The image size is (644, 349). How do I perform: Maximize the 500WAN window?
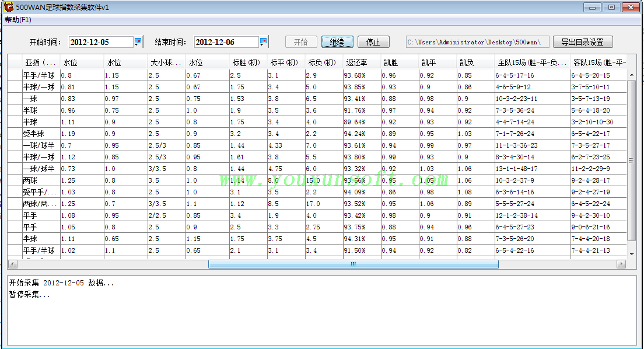(x=611, y=8)
